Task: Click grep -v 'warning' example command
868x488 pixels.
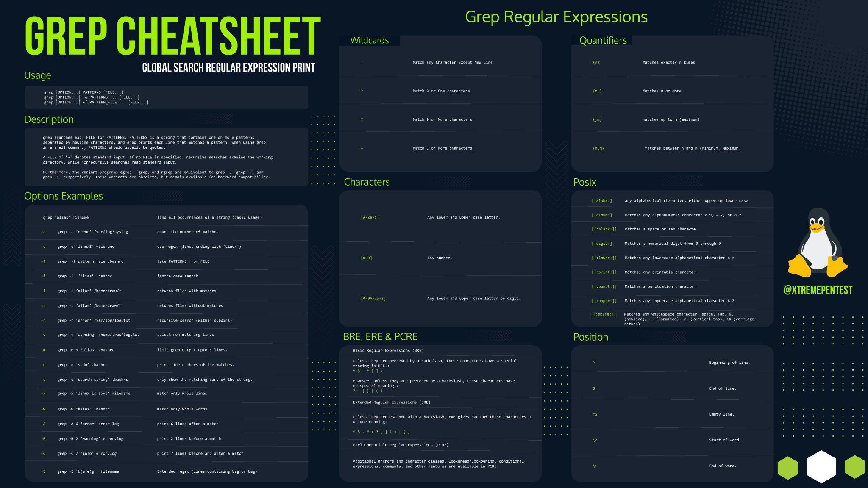Action: (x=98, y=335)
